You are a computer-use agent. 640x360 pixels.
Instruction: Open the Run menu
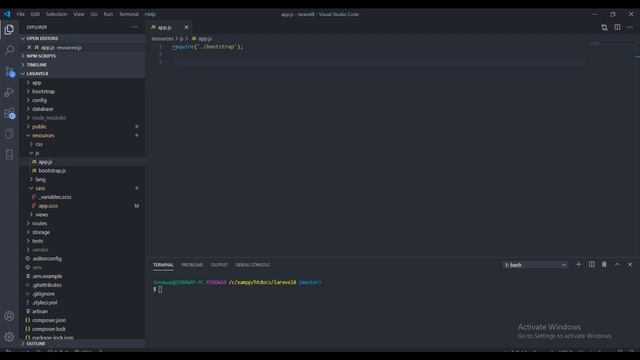[x=108, y=14]
